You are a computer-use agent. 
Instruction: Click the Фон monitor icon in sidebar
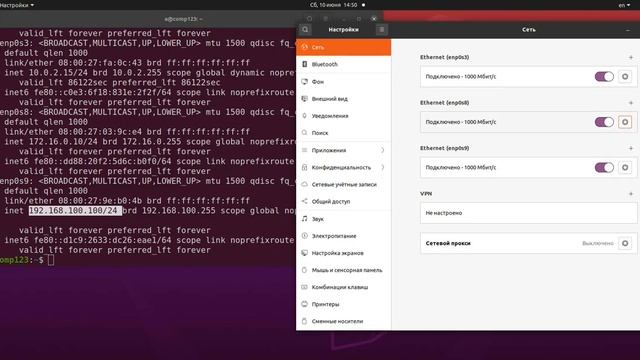(x=304, y=82)
